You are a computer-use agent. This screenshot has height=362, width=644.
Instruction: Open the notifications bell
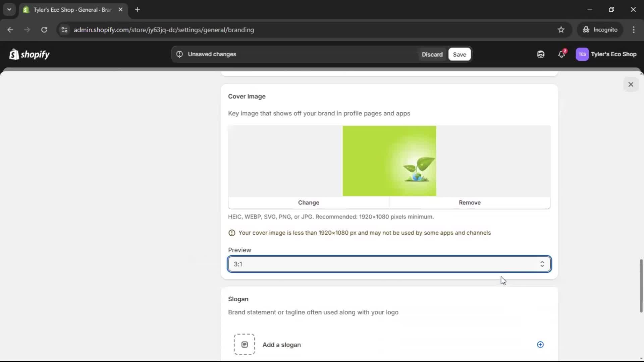point(561,54)
